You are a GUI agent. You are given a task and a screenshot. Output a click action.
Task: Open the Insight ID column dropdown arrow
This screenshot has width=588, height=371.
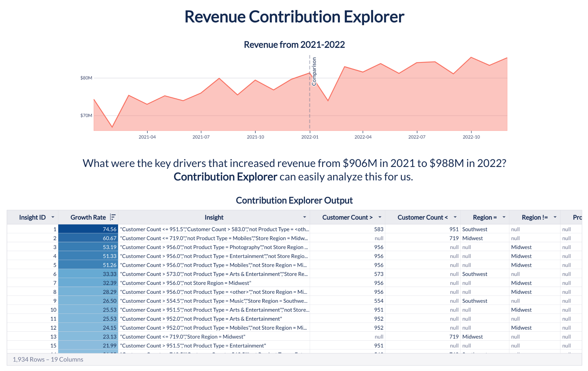coord(53,217)
